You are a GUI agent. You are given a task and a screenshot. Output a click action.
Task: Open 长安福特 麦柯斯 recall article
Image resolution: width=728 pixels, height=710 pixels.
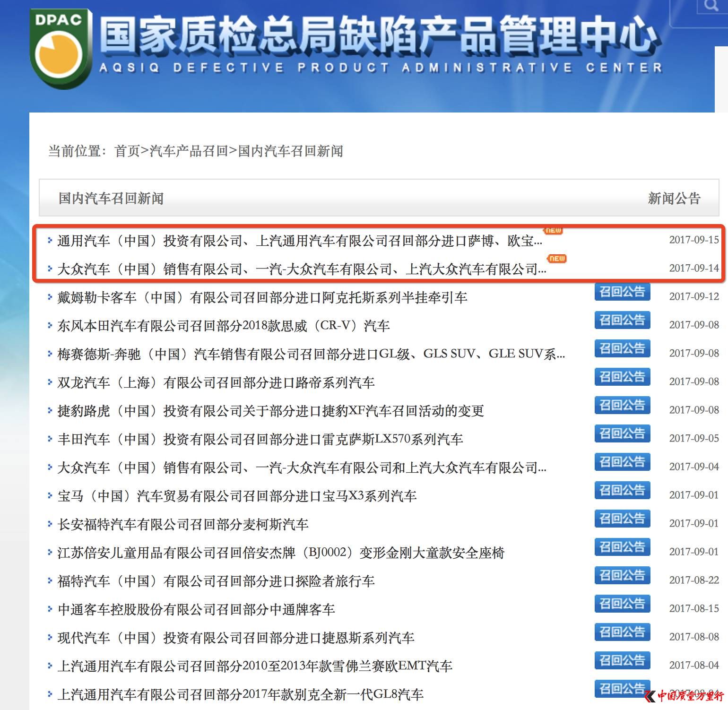click(183, 524)
